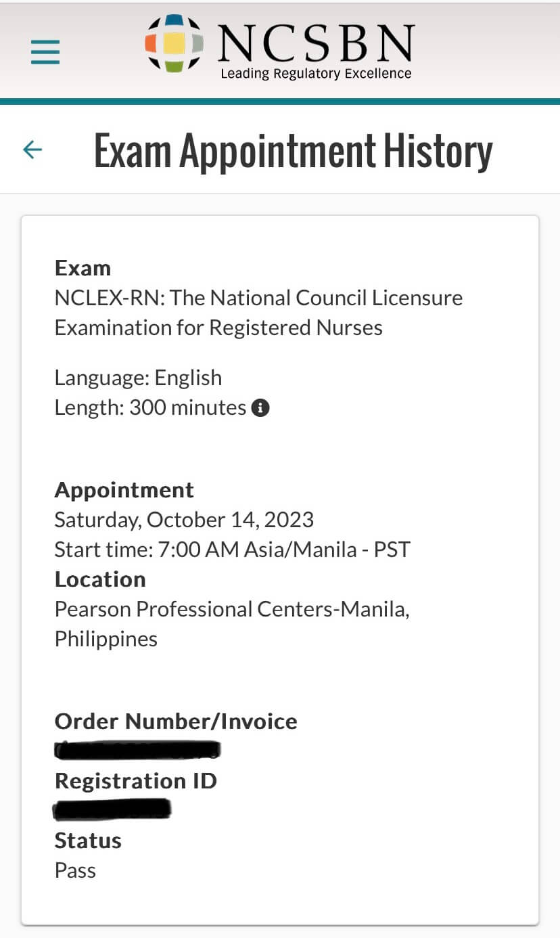This screenshot has width=560, height=938.
Task: Click the Saturday, October 14, 2023 date
Action: pyautogui.click(x=184, y=519)
